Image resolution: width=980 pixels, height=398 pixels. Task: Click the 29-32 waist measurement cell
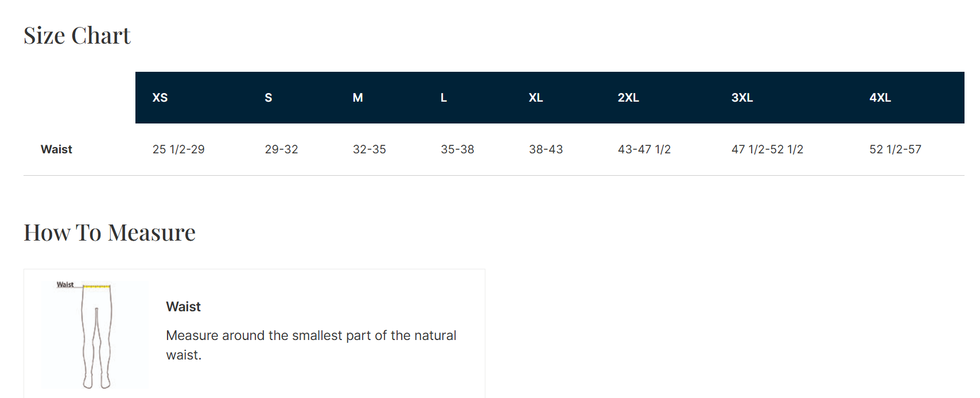pos(281,149)
